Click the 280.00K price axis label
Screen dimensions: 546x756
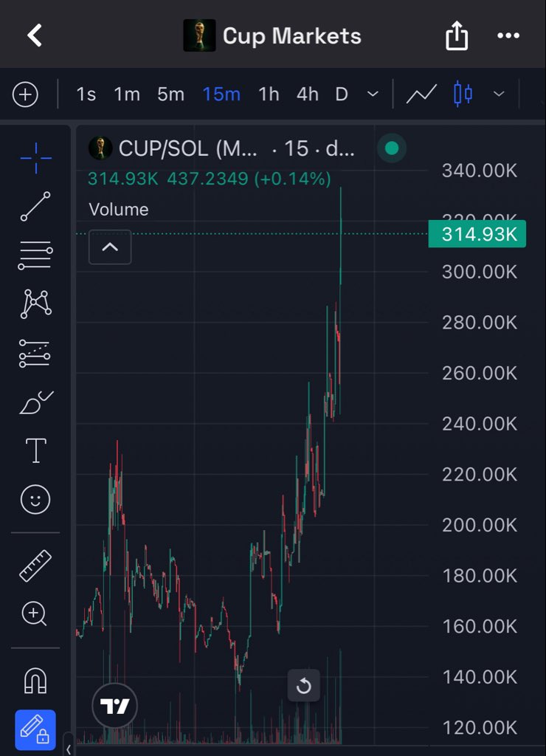coord(480,323)
